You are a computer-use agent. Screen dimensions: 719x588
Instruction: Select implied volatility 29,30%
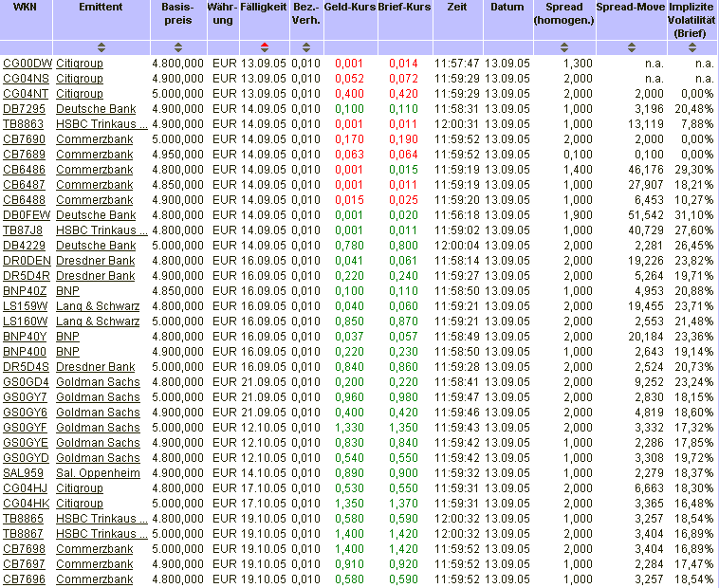pyautogui.click(x=694, y=169)
